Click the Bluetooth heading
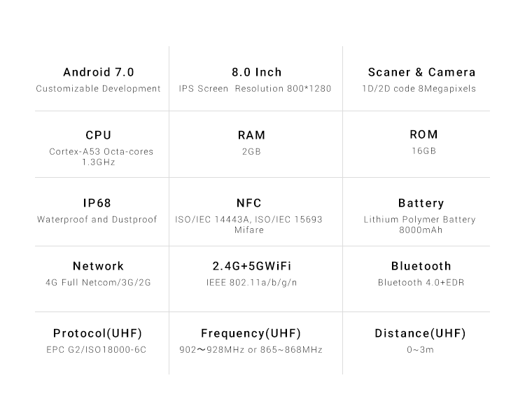Image resolution: width=525 pixels, height=420 pixels. click(421, 266)
